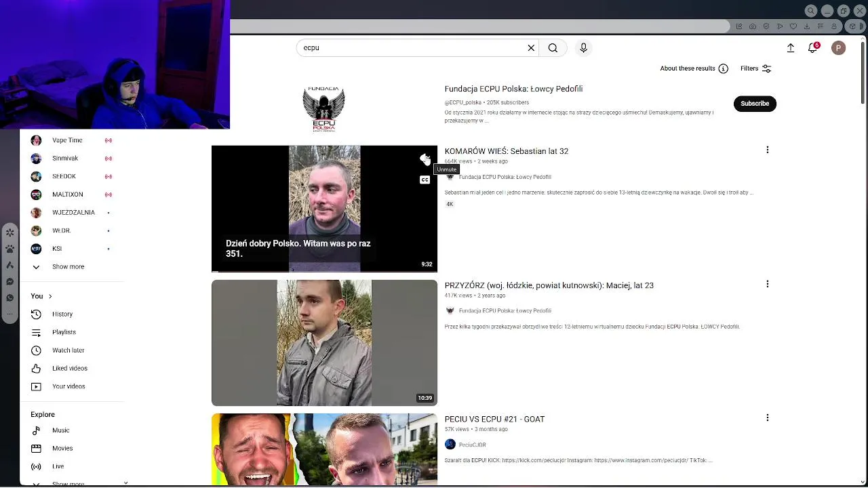Start voice search with microphone icon

coord(583,47)
